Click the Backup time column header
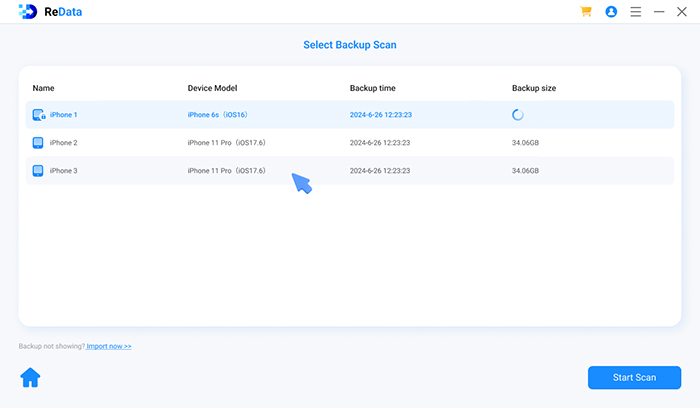 tap(374, 88)
